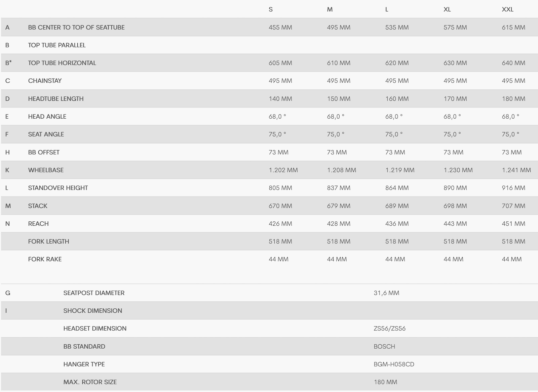Select the BOSCH BB standard value
The image size is (538, 392).
(384, 347)
